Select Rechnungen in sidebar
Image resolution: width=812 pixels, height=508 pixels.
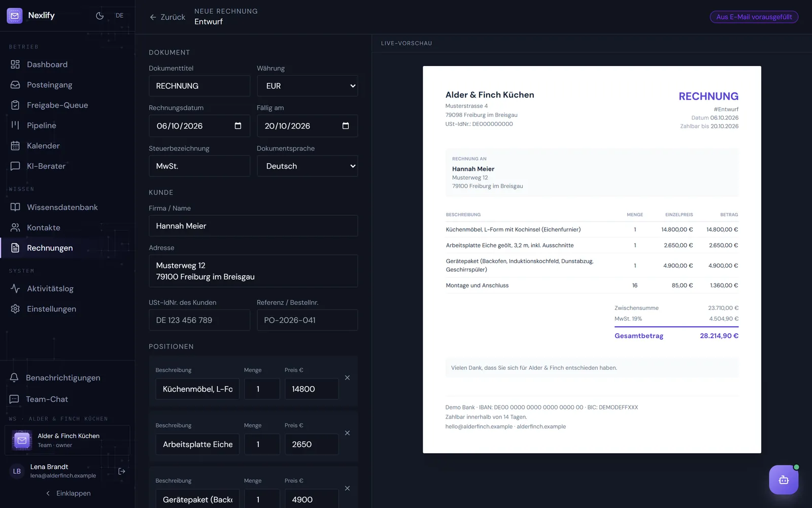tap(67, 248)
